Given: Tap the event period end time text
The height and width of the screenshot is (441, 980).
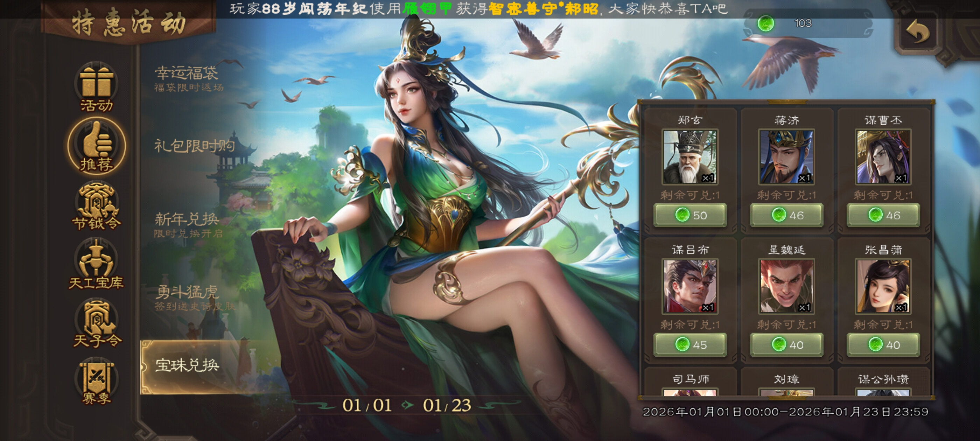Looking at the screenshot, I should pos(858,412).
